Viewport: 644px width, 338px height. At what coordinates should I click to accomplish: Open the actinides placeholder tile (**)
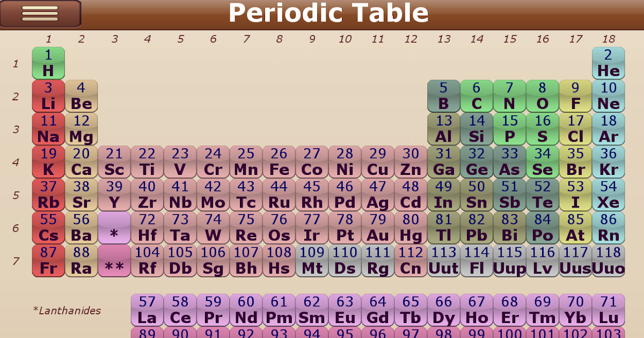click(x=114, y=261)
